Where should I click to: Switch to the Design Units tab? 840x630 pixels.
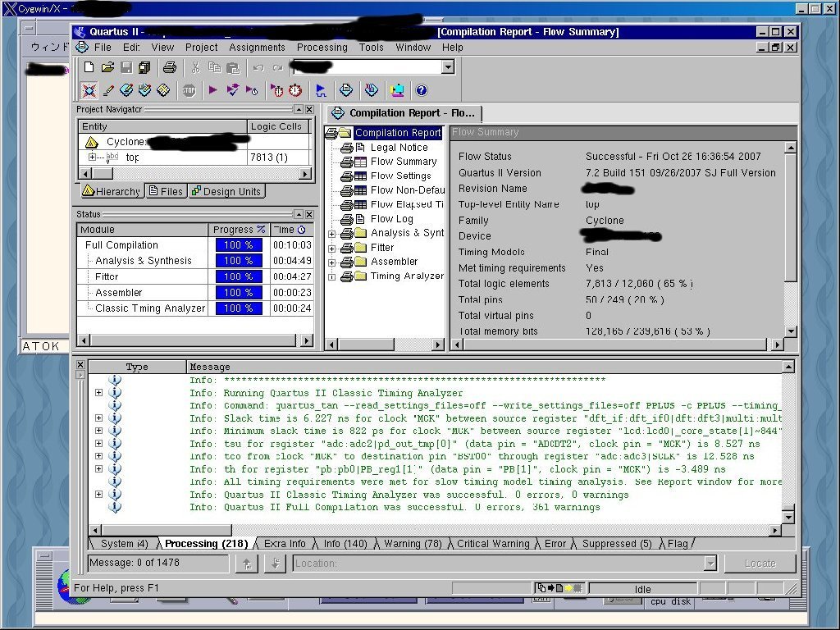(226, 191)
